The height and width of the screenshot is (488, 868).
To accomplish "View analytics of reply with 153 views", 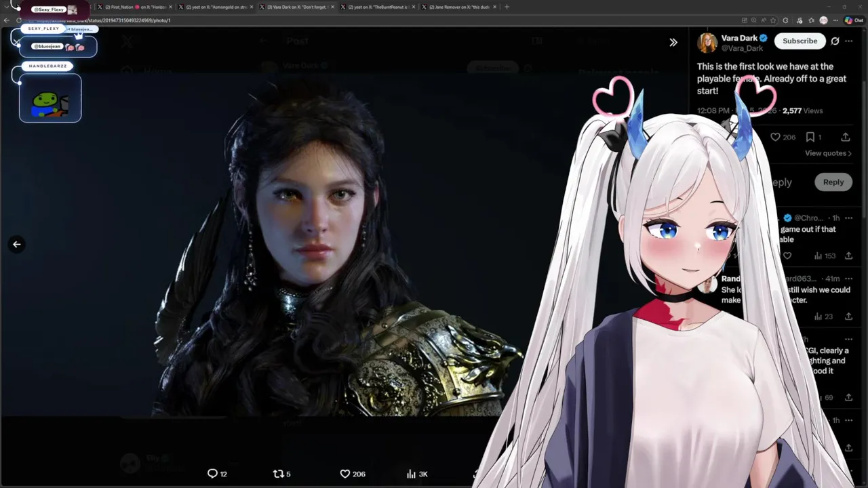I will coord(824,256).
